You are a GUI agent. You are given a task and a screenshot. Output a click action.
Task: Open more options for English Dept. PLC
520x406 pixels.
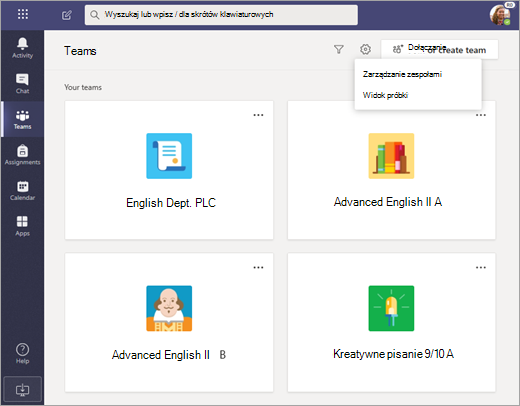pos(258,115)
